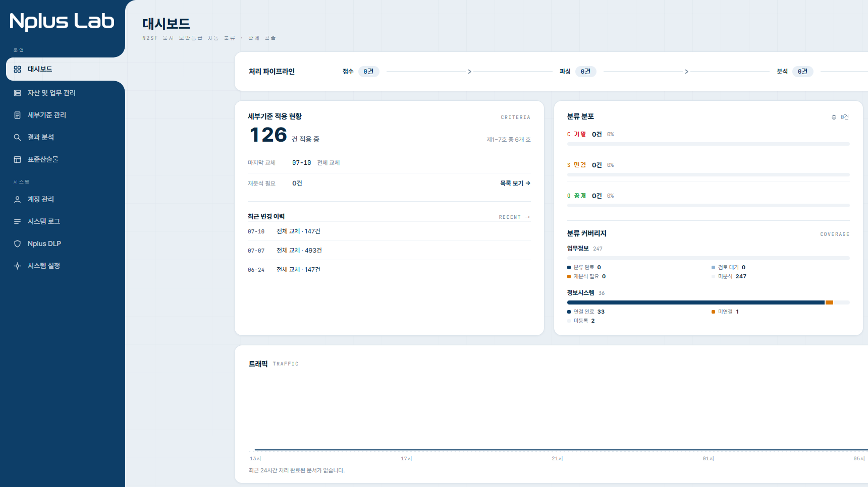Click the 표준산출물 layout icon

(17, 159)
